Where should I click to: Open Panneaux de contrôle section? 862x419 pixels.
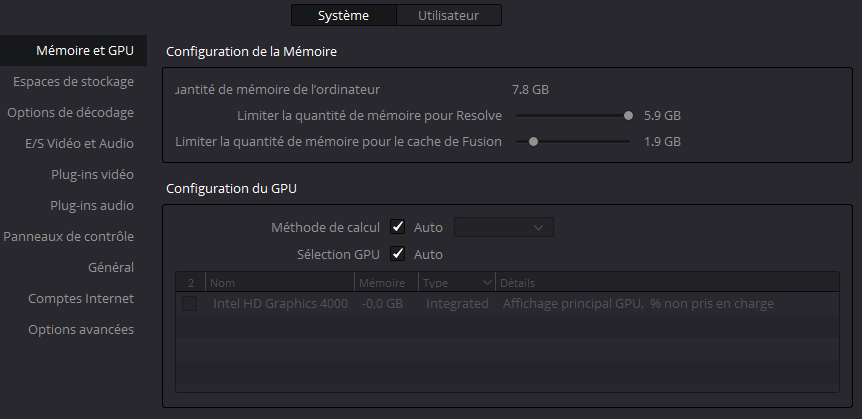point(69,236)
